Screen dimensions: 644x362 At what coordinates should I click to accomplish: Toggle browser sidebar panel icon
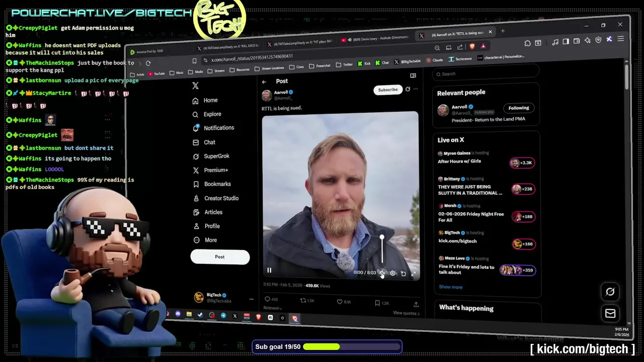click(x=566, y=42)
